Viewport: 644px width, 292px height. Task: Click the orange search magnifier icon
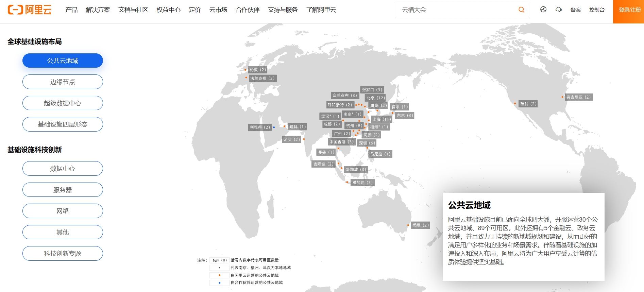(521, 10)
